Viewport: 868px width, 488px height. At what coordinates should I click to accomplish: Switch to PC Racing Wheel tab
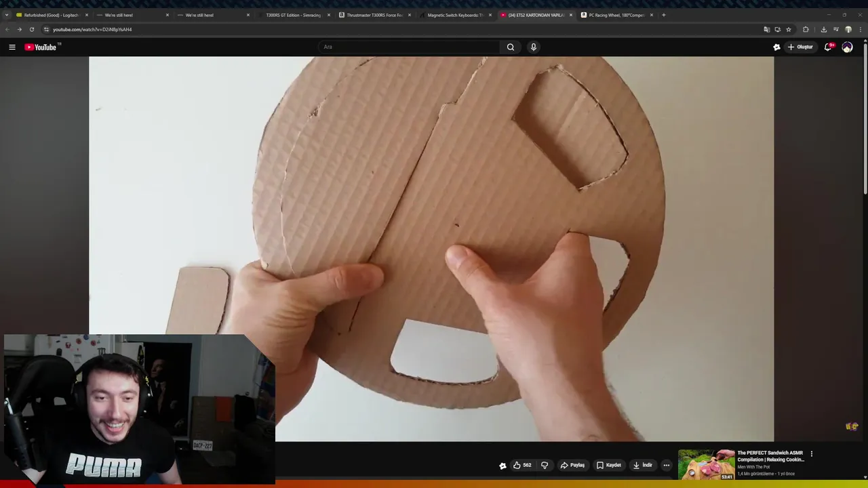(x=616, y=15)
